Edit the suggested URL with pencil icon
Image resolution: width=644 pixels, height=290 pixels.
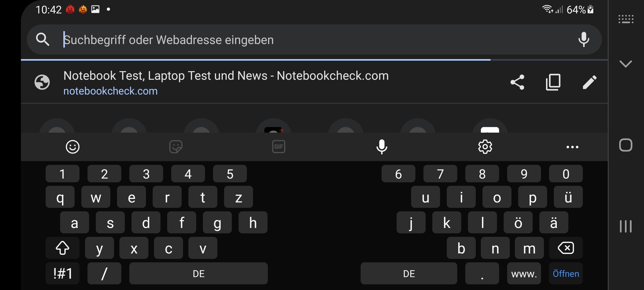point(589,82)
